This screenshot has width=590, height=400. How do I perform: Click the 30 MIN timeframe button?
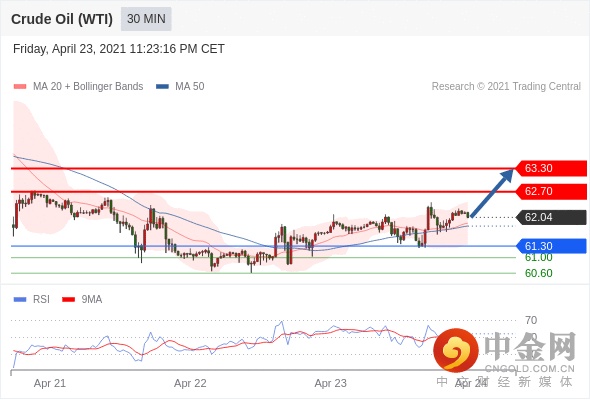pos(146,19)
